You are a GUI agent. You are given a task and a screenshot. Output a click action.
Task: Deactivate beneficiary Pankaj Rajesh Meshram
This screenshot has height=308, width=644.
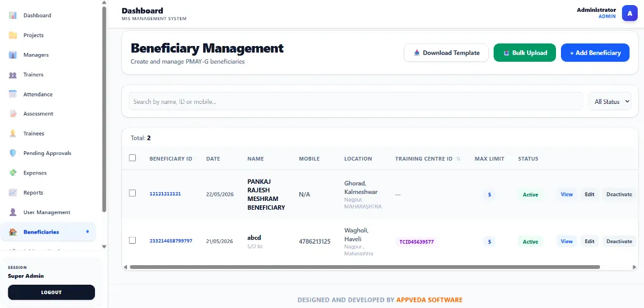click(619, 195)
